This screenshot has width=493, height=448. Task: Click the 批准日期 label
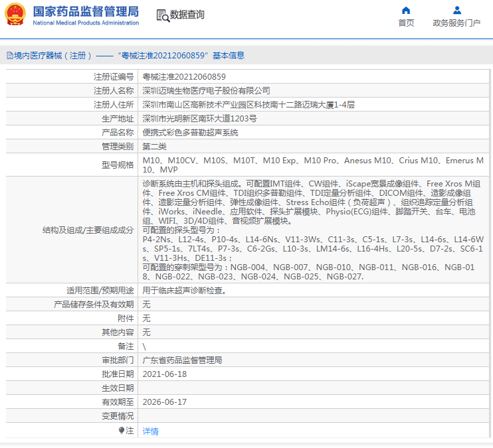pyautogui.click(x=118, y=374)
